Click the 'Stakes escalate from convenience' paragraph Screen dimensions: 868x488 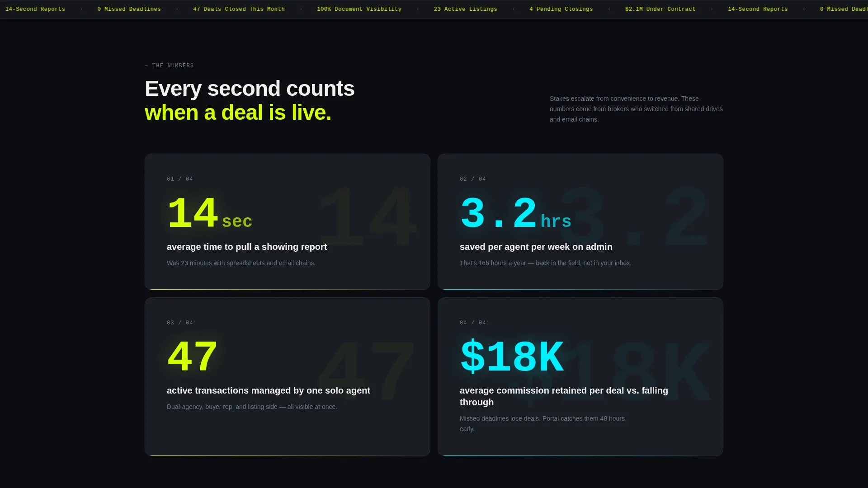(x=636, y=109)
